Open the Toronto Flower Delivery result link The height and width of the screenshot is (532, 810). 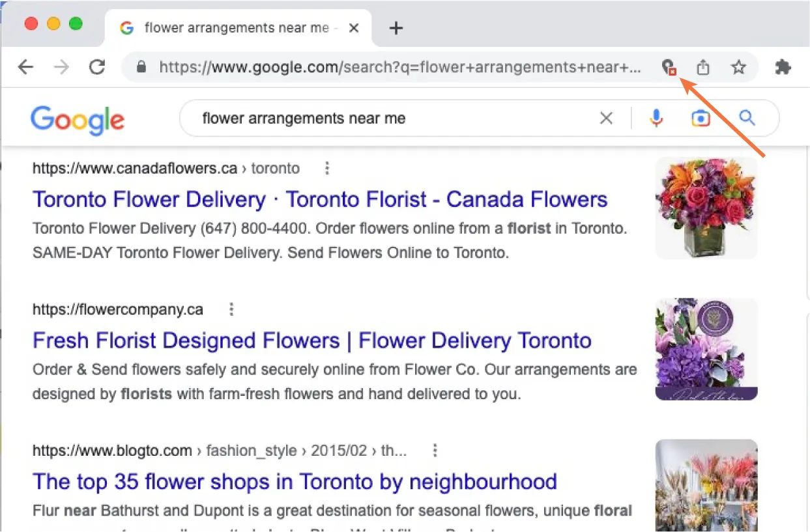[x=319, y=199]
